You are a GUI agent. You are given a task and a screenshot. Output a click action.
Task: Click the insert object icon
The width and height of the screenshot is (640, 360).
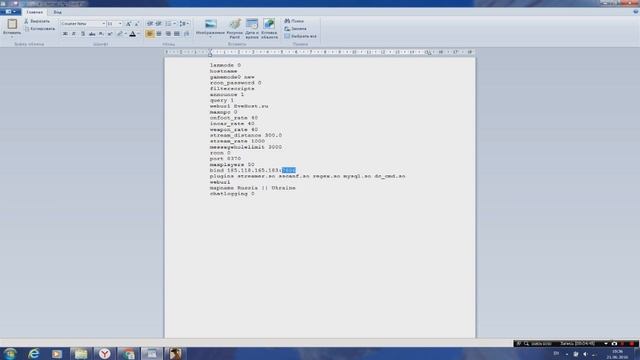click(x=269, y=24)
